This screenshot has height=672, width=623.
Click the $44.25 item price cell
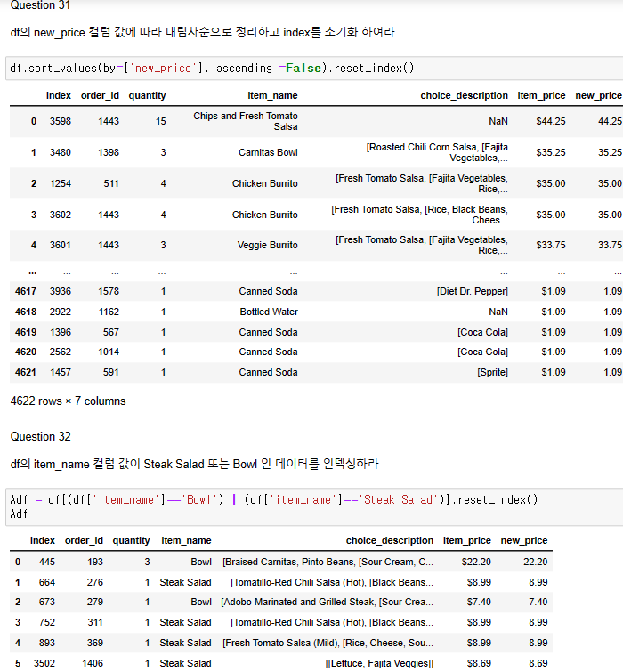tap(551, 121)
